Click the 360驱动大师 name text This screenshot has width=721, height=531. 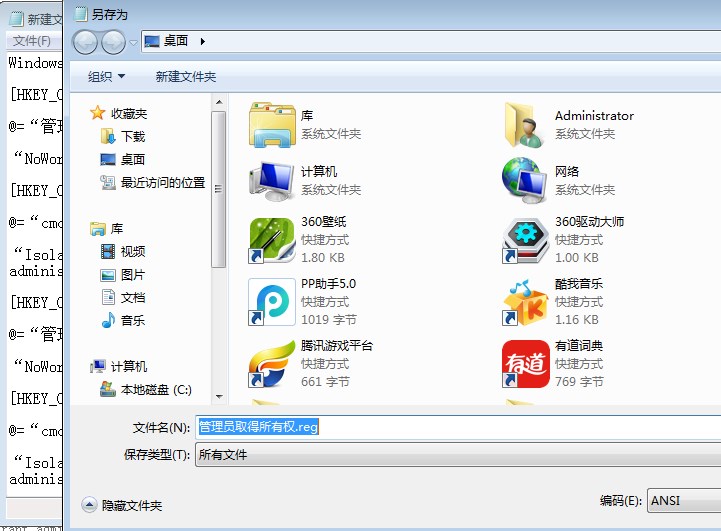tap(589, 222)
